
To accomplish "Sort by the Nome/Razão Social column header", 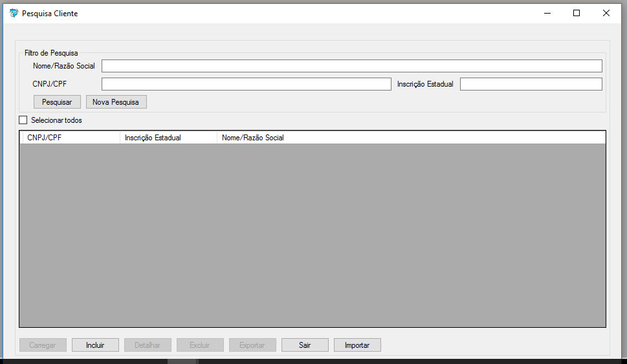I will pos(412,138).
